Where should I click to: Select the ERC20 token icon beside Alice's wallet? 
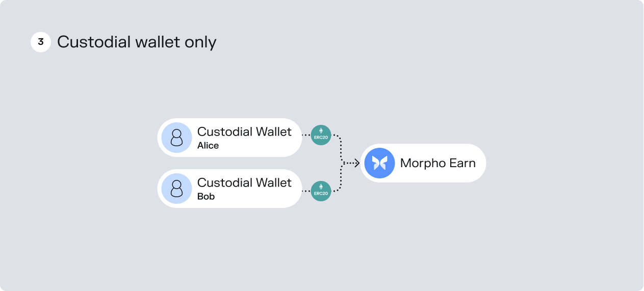point(321,135)
